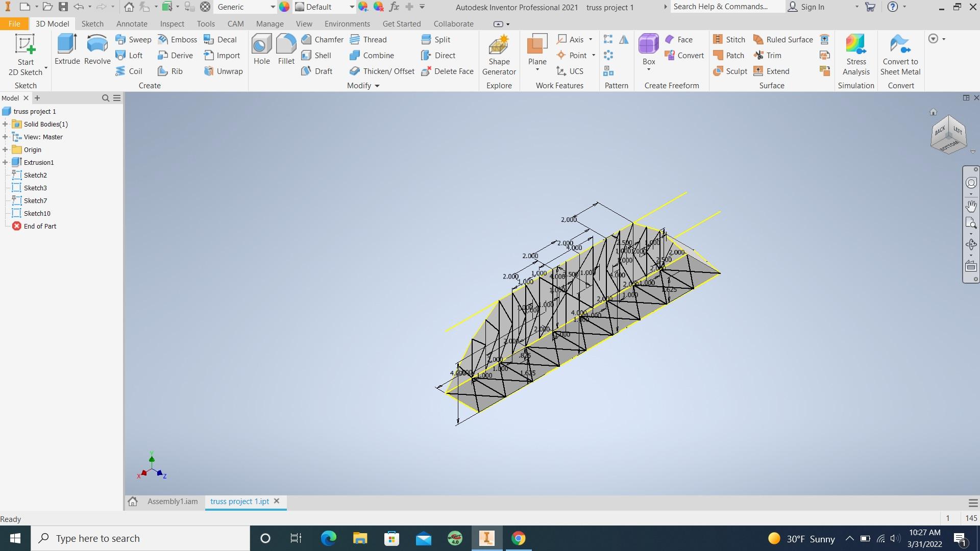Activate the Hole tool
The height and width of the screenshot is (551, 980).
pos(261,49)
